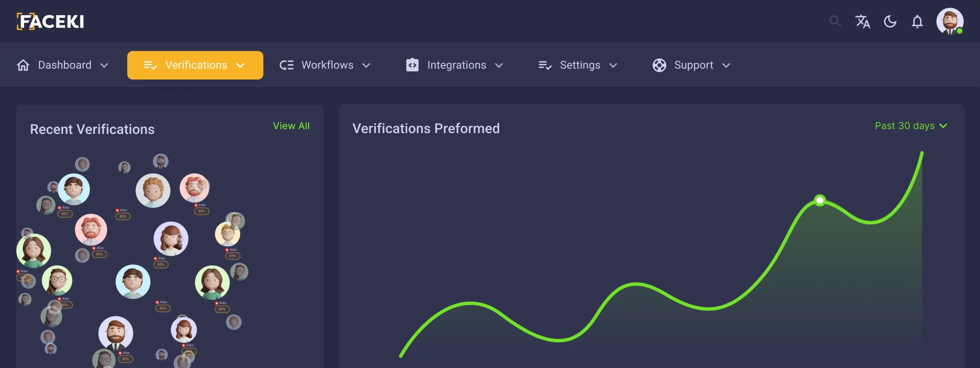
Task: Open notifications bell icon
Action: [x=917, y=21]
